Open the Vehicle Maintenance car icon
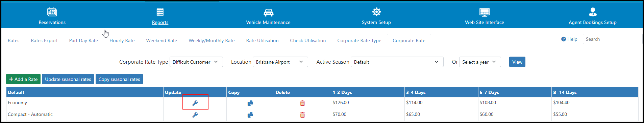This screenshot has height=123, width=644. point(268,12)
